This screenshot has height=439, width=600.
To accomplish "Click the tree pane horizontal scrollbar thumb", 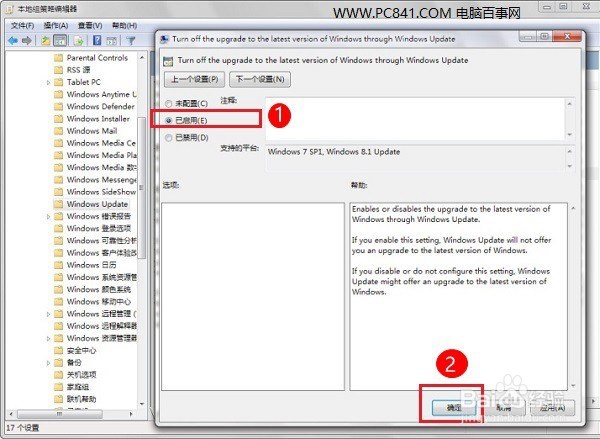I will [x=60, y=414].
